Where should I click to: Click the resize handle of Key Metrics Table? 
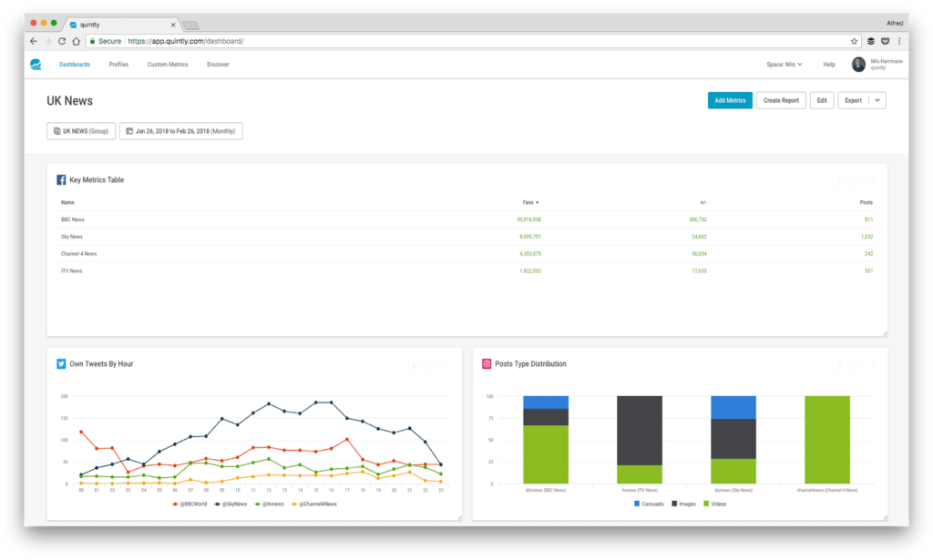pyautogui.click(x=884, y=333)
